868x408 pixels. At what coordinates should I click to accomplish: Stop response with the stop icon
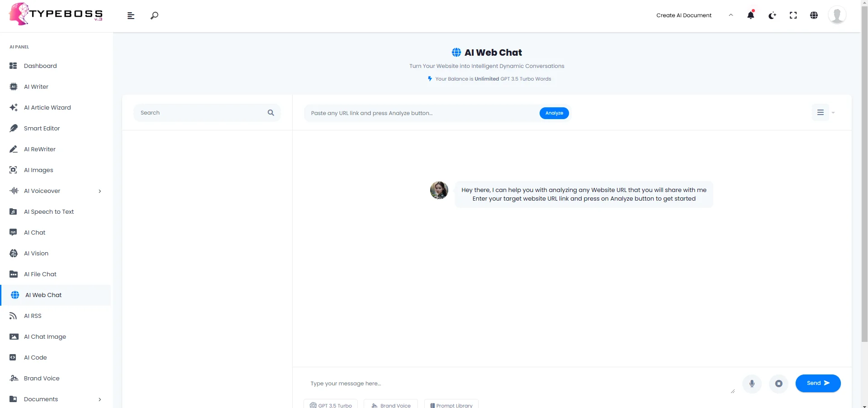[x=778, y=384]
